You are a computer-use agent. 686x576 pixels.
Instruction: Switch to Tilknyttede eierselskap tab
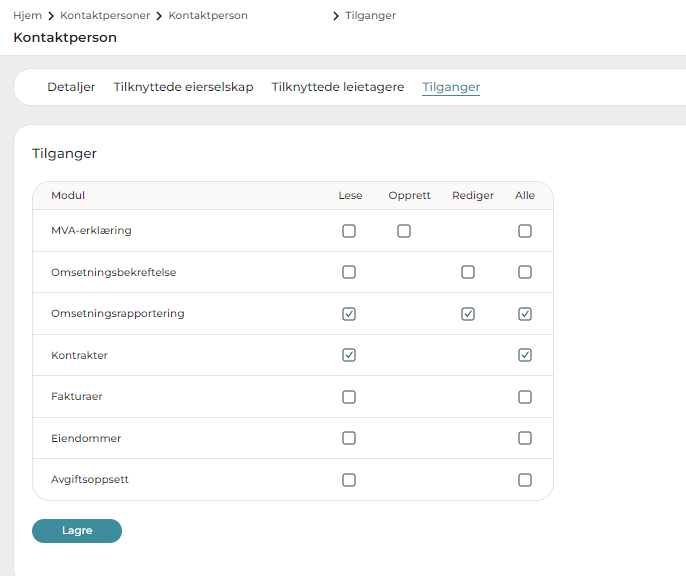pyautogui.click(x=183, y=87)
